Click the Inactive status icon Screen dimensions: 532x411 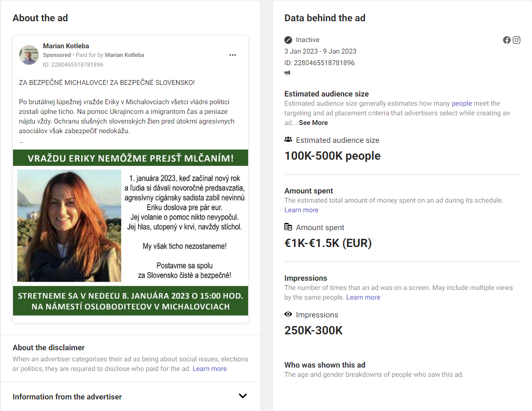tap(288, 40)
